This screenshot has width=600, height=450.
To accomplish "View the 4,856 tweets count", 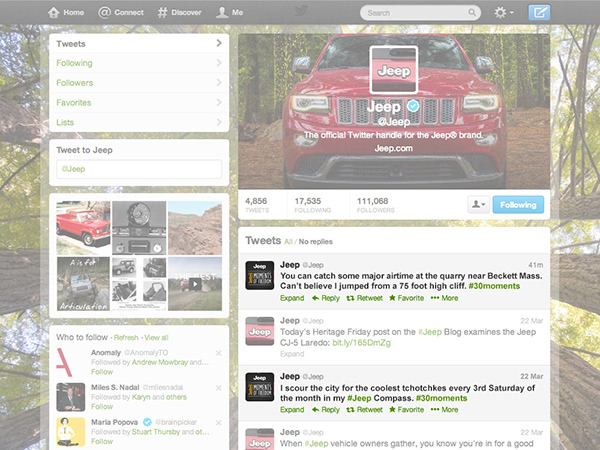I will (257, 205).
